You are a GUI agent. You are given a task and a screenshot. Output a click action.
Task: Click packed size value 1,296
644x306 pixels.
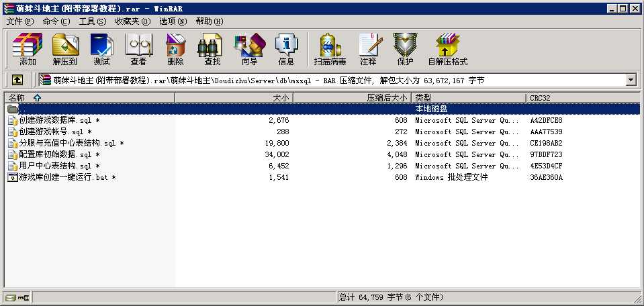click(397, 166)
